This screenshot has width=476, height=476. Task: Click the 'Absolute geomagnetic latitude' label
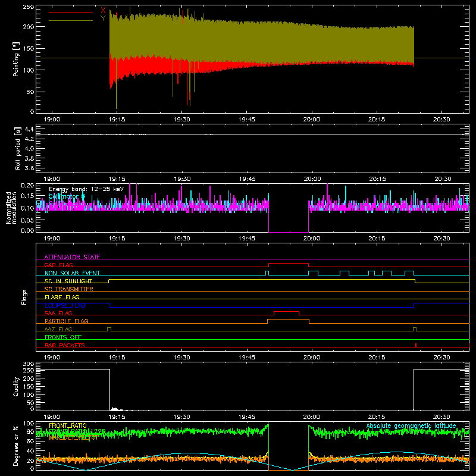(411, 425)
